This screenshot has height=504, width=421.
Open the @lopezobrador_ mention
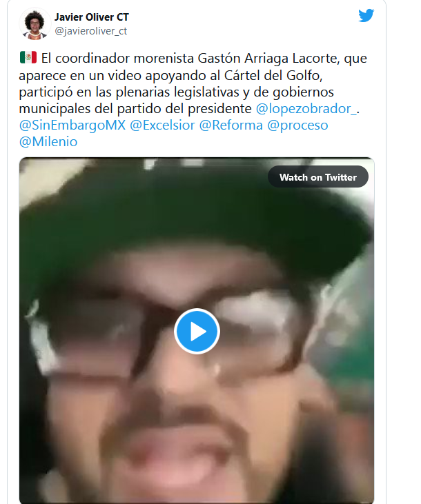tap(306, 109)
